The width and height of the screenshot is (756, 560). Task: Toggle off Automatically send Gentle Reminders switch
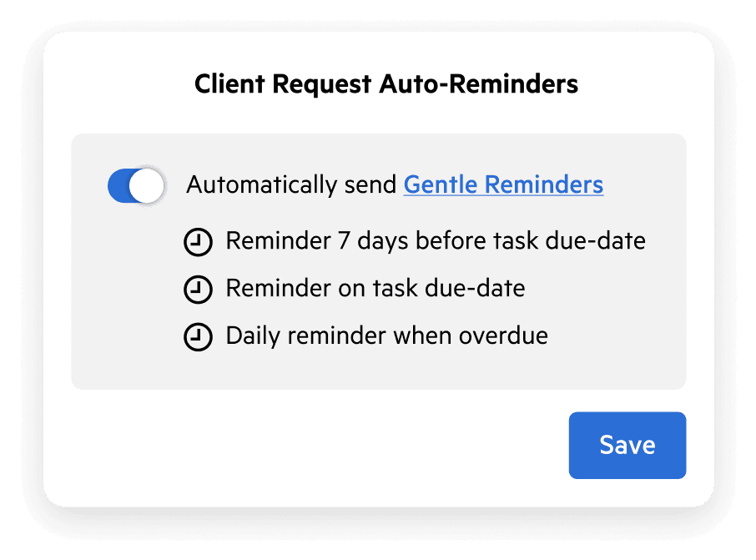click(x=137, y=186)
